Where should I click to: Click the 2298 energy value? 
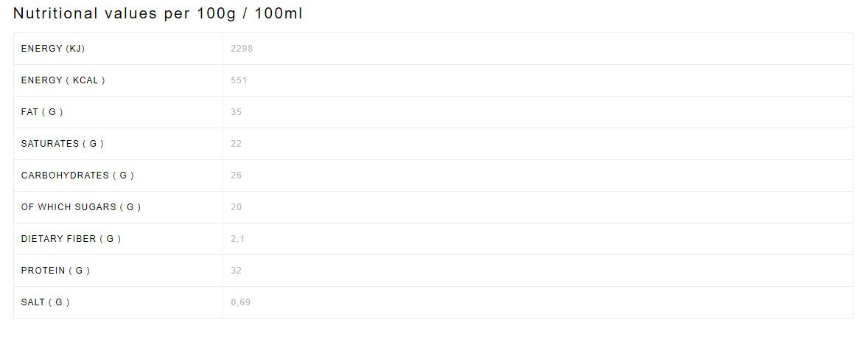pos(242,49)
